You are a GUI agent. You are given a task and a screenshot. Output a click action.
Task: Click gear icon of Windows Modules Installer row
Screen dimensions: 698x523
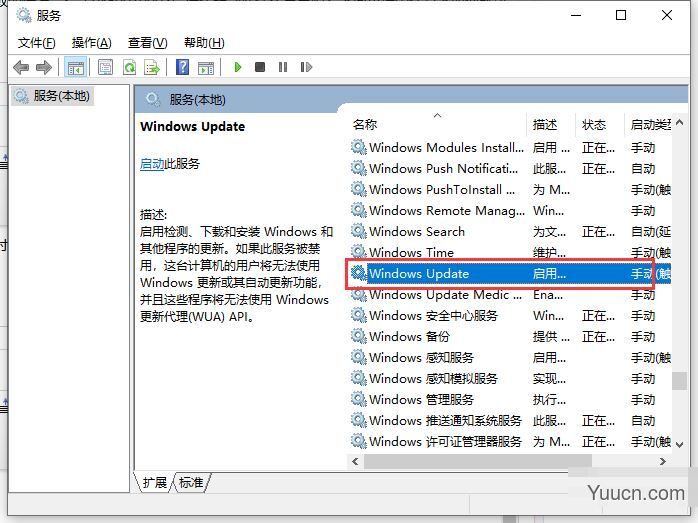358,146
